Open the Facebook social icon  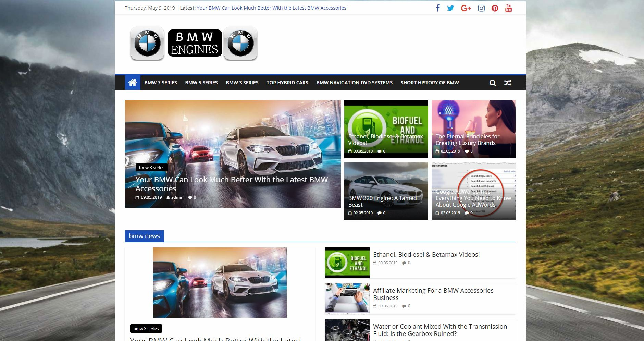tap(437, 8)
